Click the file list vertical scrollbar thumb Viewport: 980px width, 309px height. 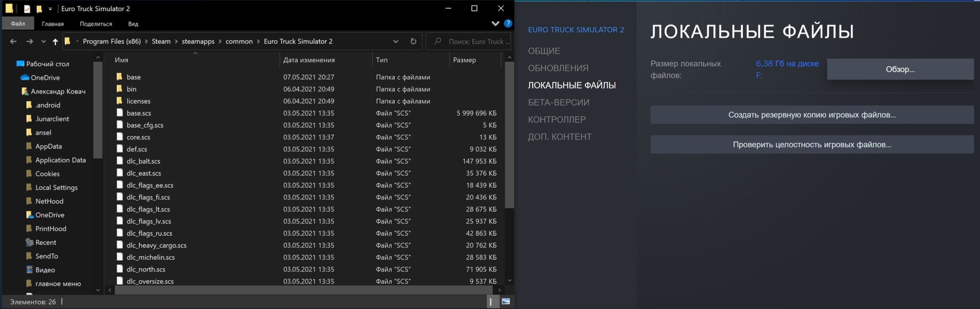tap(510, 135)
